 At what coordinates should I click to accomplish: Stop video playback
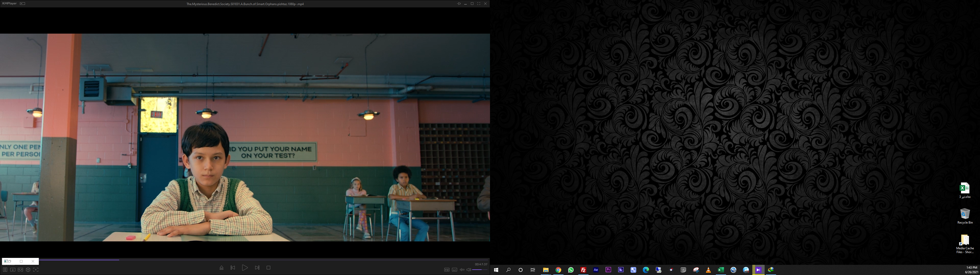tap(268, 268)
